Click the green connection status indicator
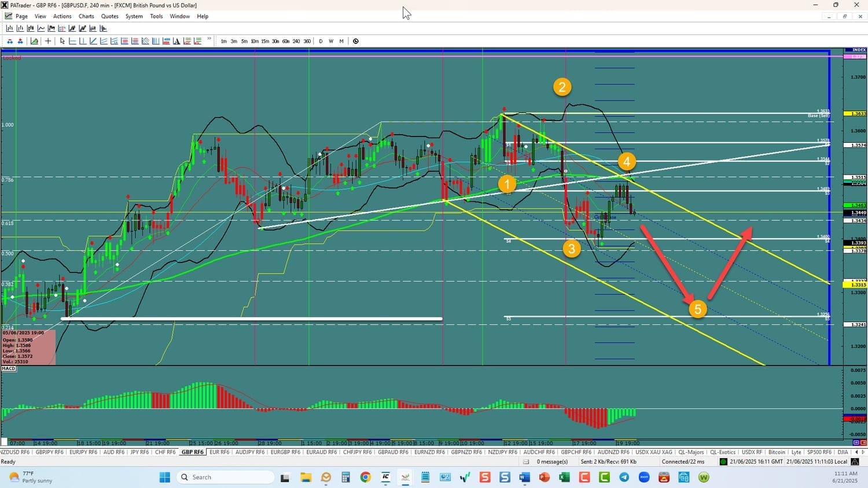 pyautogui.click(x=723, y=461)
